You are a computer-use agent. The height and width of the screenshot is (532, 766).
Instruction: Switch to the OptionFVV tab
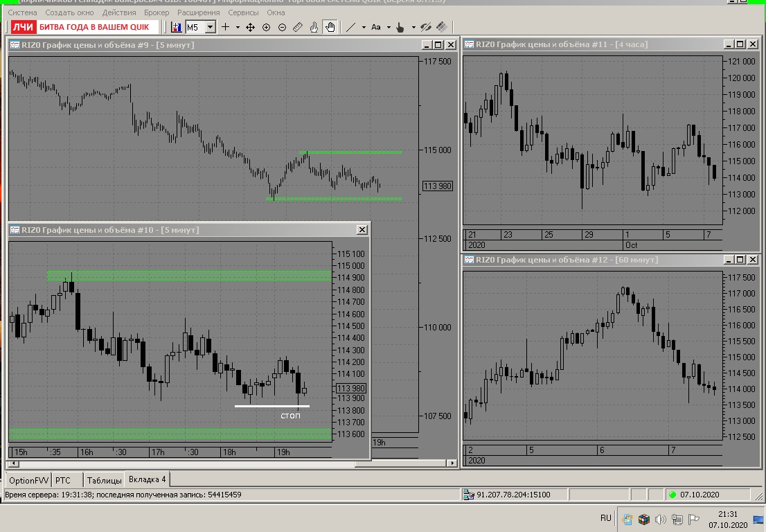[29, 480]
